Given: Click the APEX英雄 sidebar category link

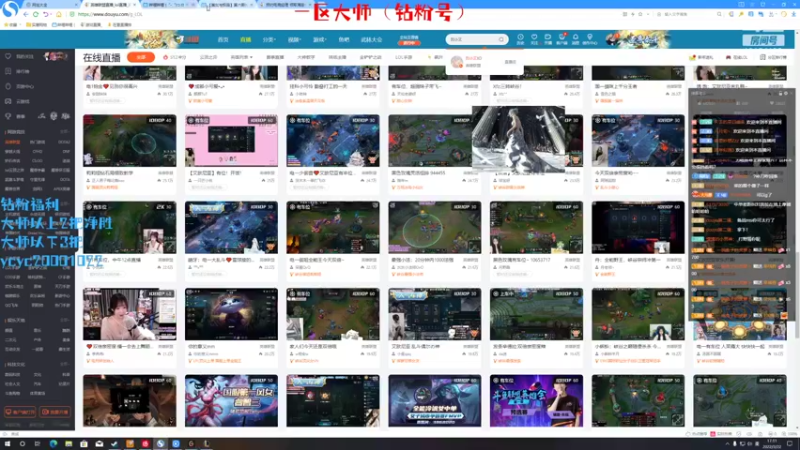Looking at the screenshot, I should pos(62,189).
